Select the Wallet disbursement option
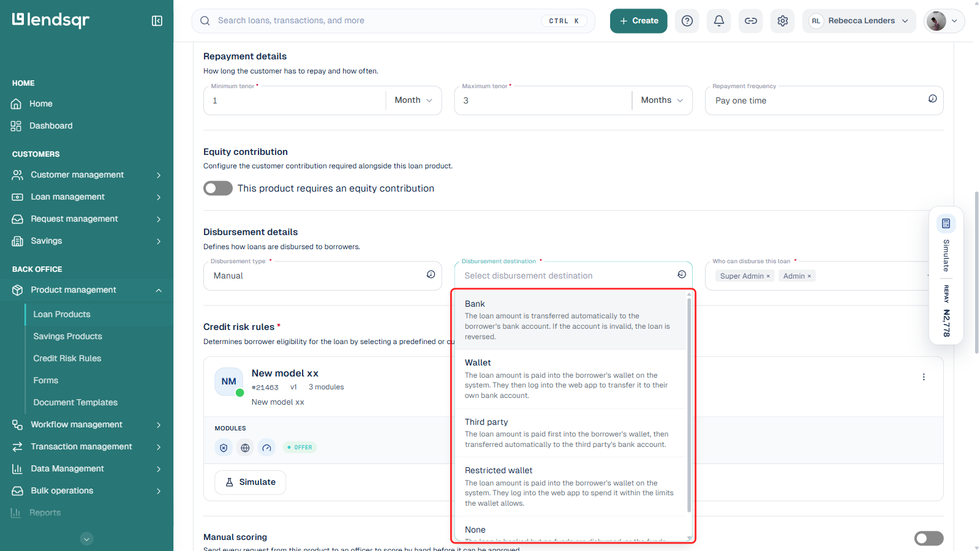980x551 pixels. 570,379
